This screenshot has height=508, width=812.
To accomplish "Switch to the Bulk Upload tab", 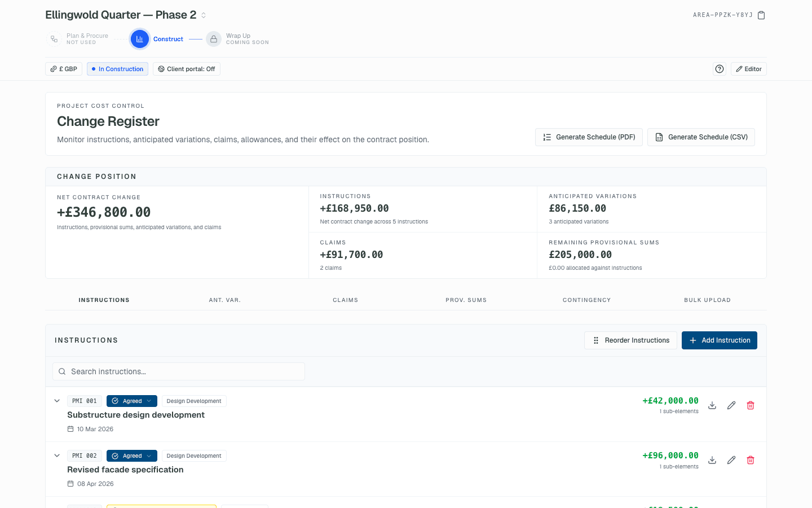I will point(708,300).
